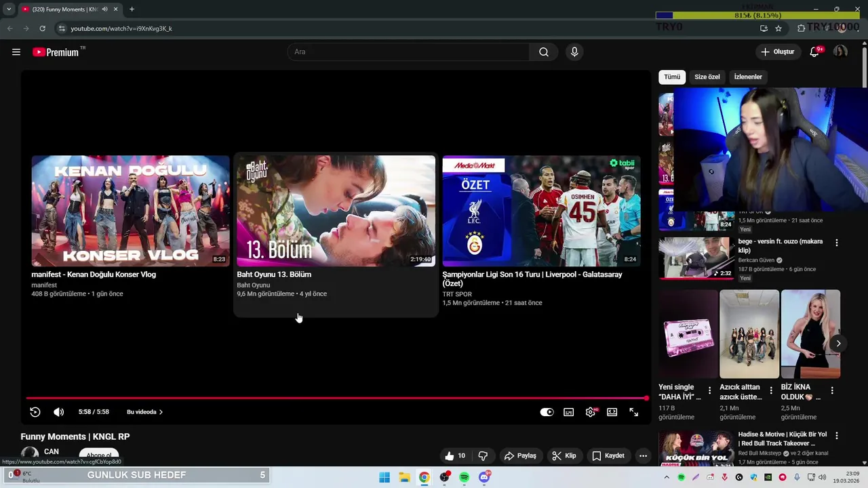Open options for the Yeni single Short
The image size is (868, 488).
(x=710, y=391)
